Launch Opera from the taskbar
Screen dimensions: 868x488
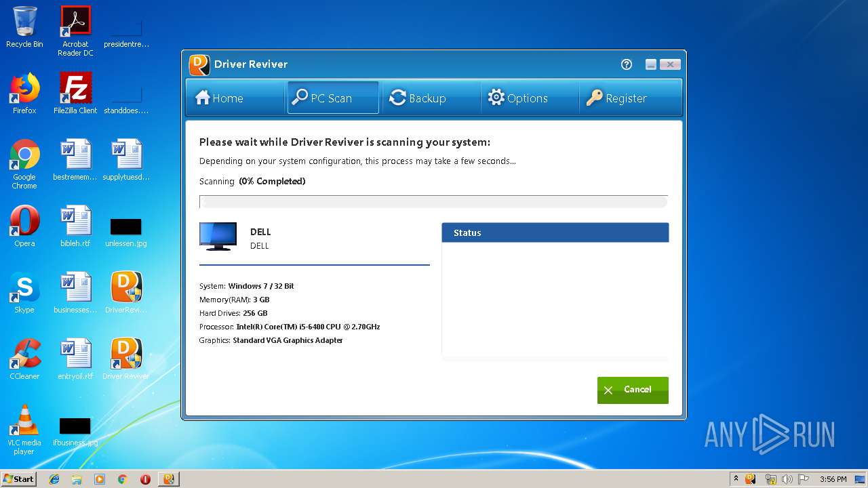[145, 479]
